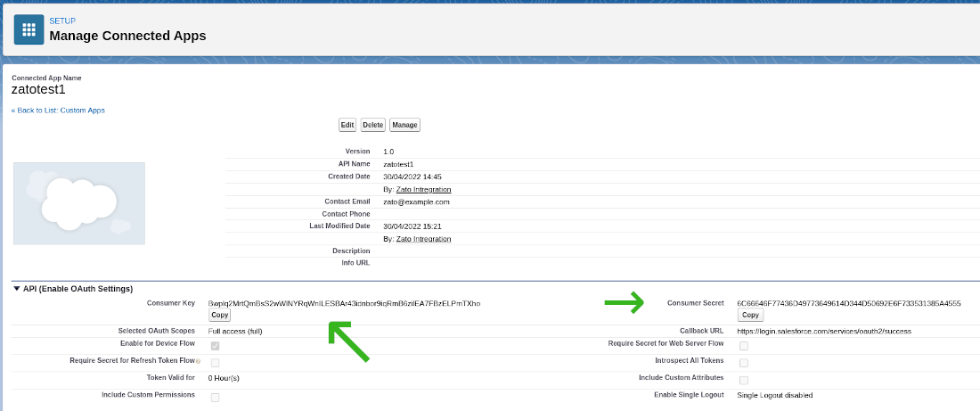Click Created Date value 30/04/2022 14:45
This screenshot has width=980, height=411.
(412, 177)
